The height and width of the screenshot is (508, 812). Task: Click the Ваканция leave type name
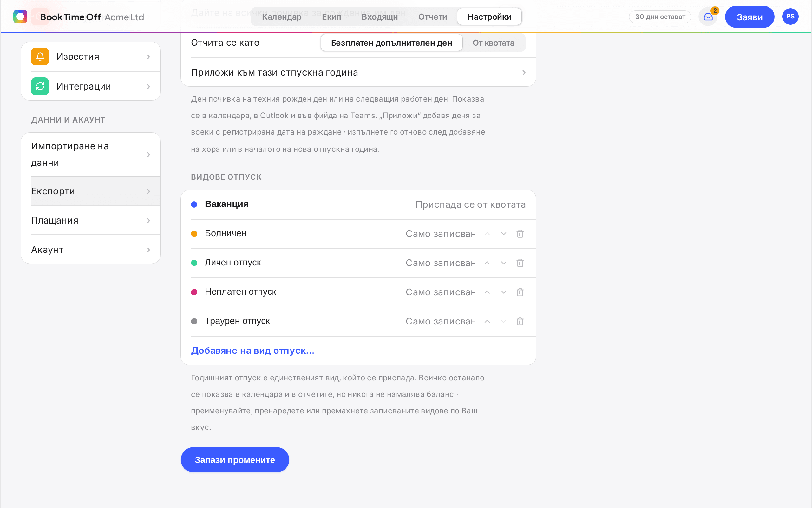pos(226,204)
